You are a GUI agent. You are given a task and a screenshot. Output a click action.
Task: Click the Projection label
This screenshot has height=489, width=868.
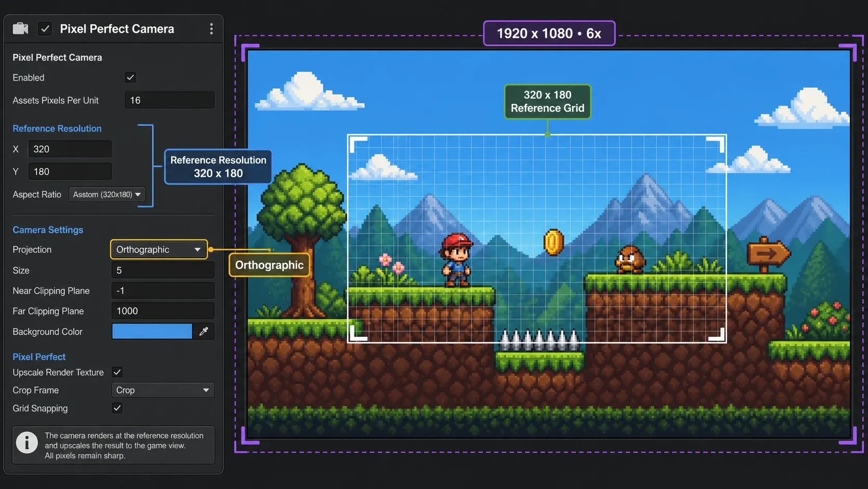[x=32, y=249]
